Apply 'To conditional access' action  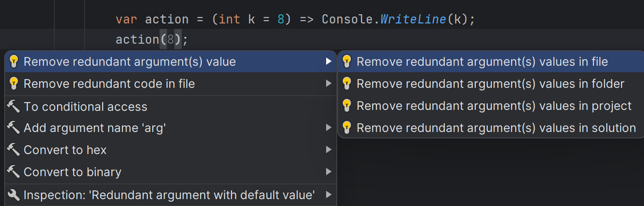coord(86,107)
